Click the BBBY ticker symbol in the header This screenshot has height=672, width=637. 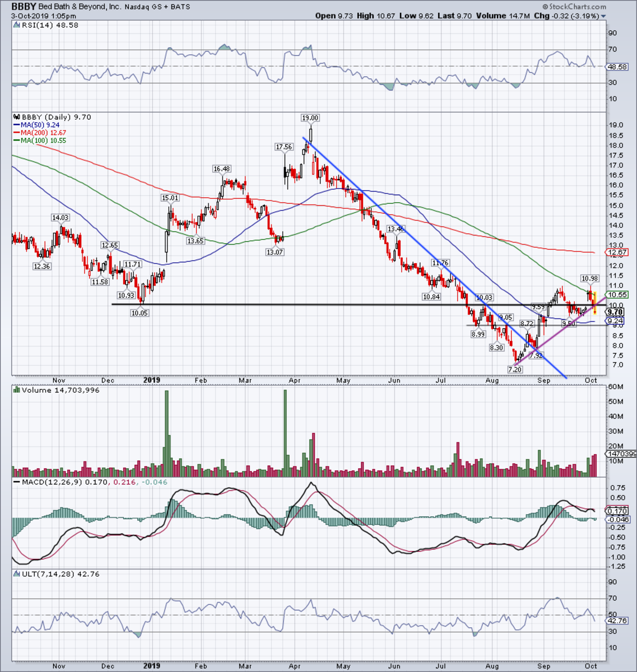[x=24, y=7]
